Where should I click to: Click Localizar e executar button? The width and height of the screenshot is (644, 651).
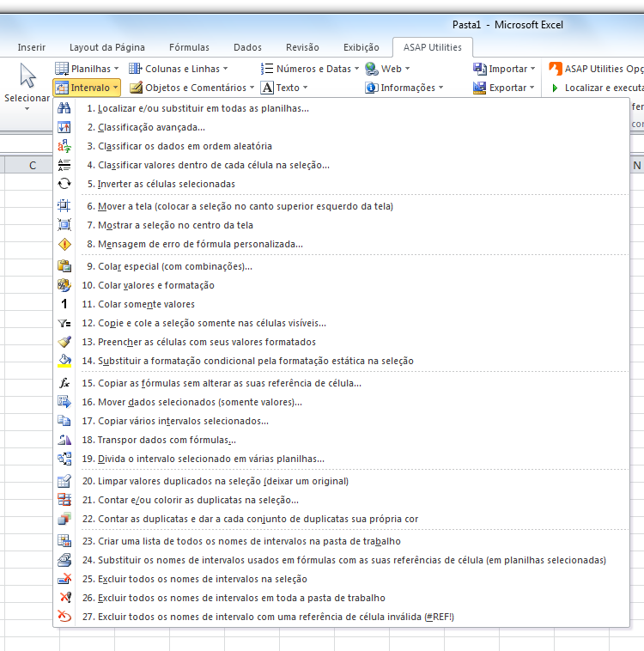597,88
